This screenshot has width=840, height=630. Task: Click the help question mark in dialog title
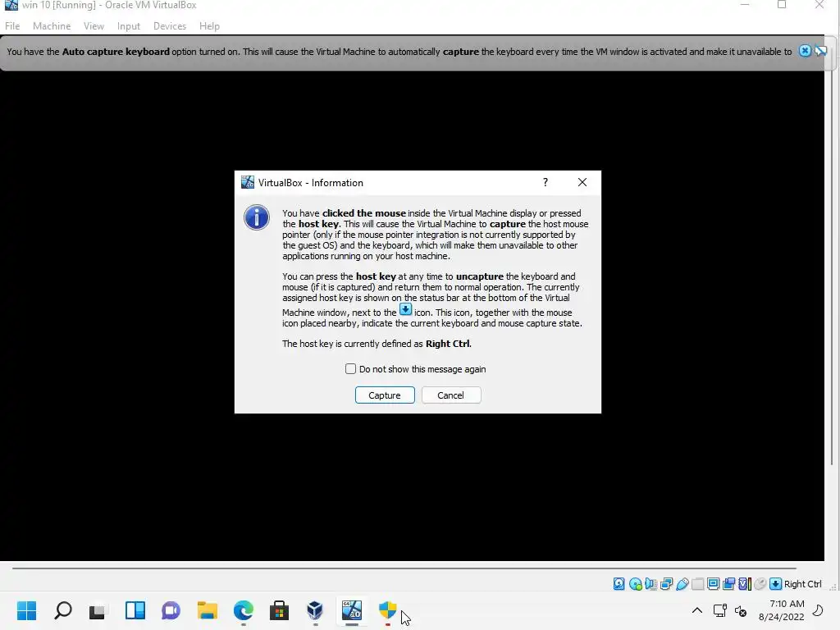(546, 182)
